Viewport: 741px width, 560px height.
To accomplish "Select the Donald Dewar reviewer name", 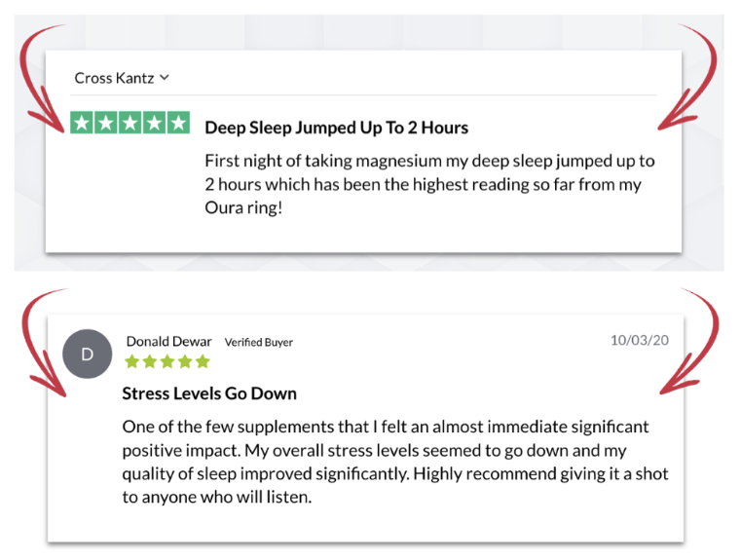I will [168, 341].
